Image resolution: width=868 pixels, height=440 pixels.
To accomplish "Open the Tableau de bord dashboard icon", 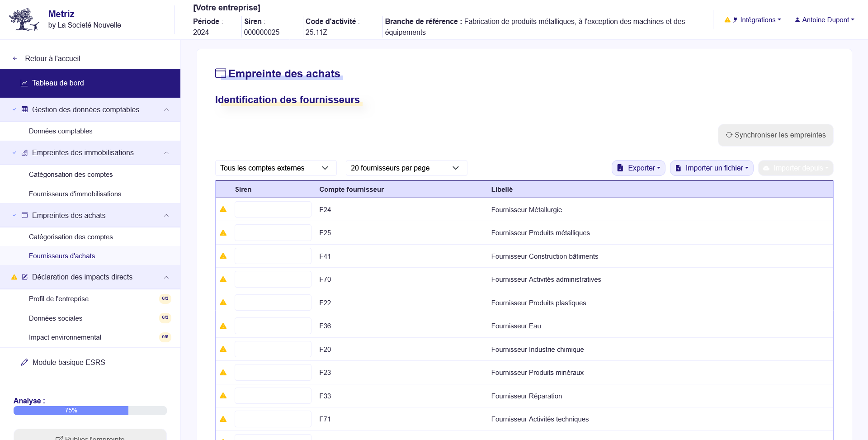I will click(24, 83).
